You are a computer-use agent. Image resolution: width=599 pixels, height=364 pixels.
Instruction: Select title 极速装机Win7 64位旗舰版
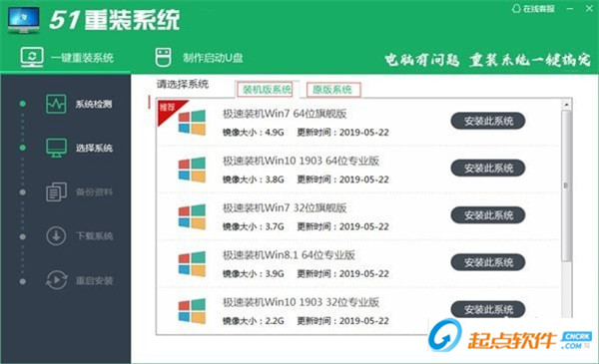tap(285, 114)
